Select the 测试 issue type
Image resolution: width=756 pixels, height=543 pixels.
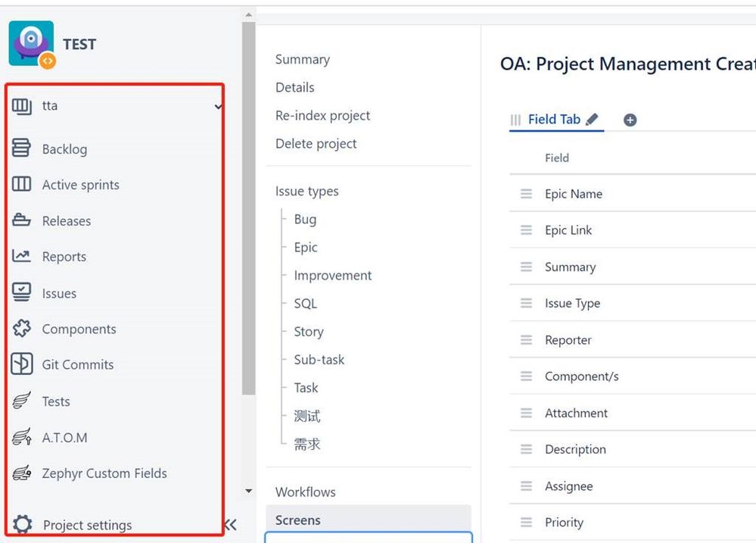307,416
